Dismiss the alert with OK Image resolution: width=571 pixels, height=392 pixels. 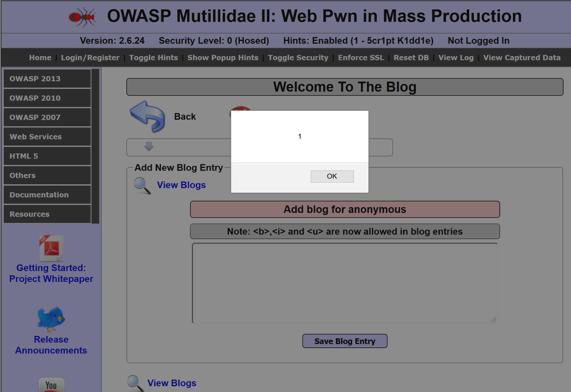click(332, 176)
